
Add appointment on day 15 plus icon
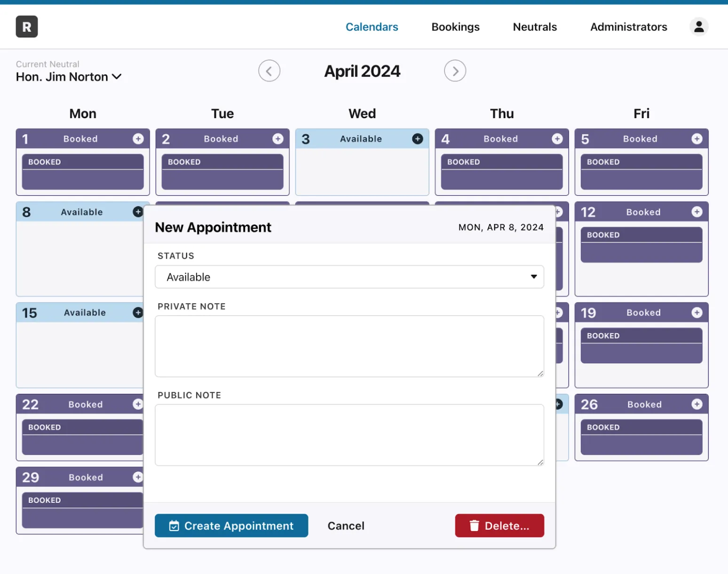(138, 312)
